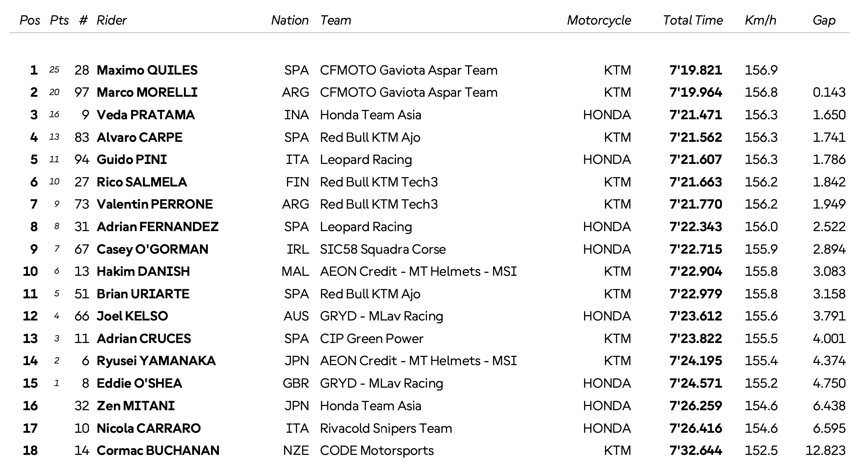This screenshot has height=468, width=868.
Task: Click the Rider column header
Action: pyautogui.click(x=111, y=20)
